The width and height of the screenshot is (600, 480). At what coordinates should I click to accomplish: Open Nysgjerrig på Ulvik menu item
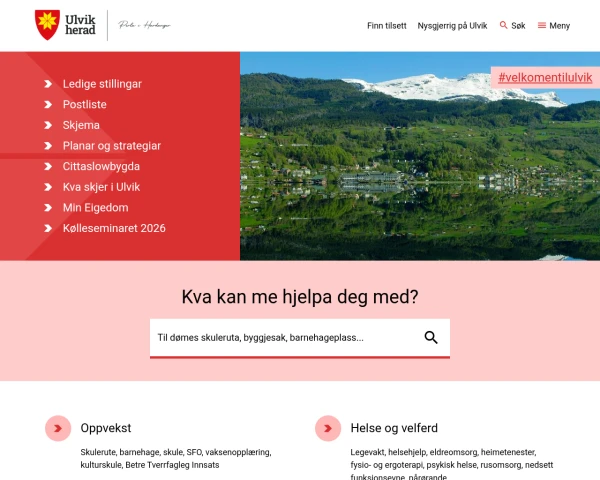pyautogui.click(x=452, y=26)
